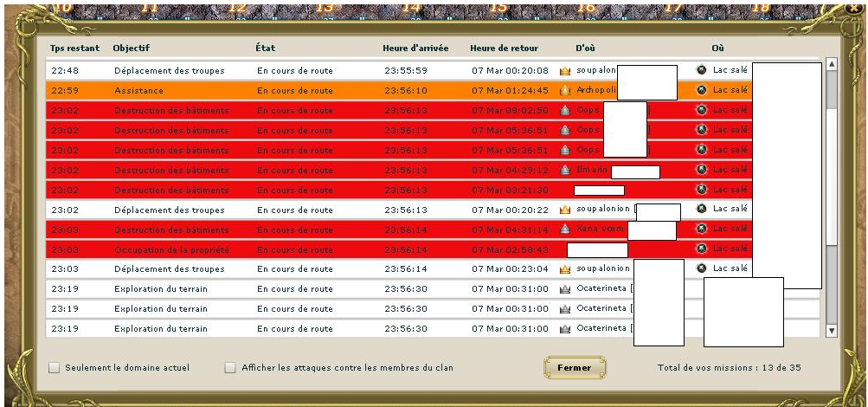868x407 pixels.
Task: Click the Lac salé globe icon in the Occupation row
Action: coord(702,249)
